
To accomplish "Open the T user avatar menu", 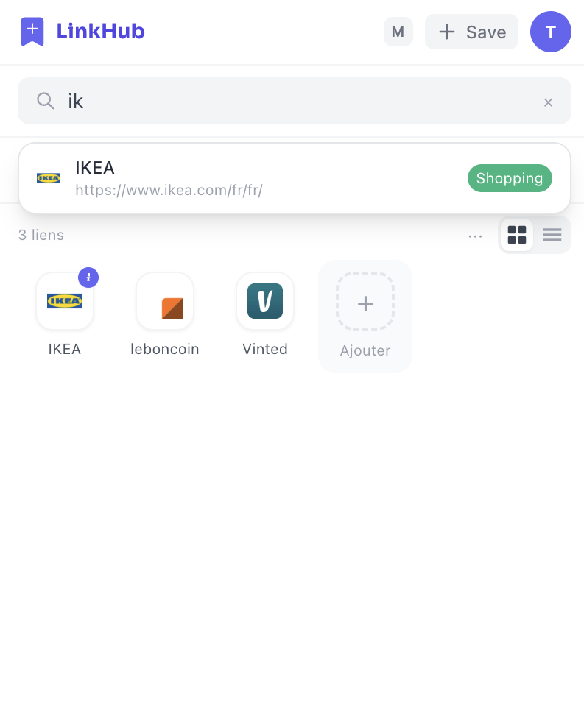I will click(x=551, y=32).
